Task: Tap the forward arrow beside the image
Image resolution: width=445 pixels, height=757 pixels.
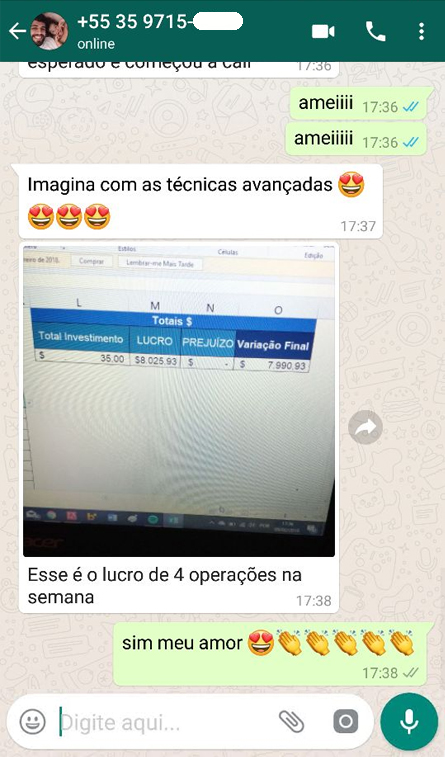Action: tap(365, 427)
